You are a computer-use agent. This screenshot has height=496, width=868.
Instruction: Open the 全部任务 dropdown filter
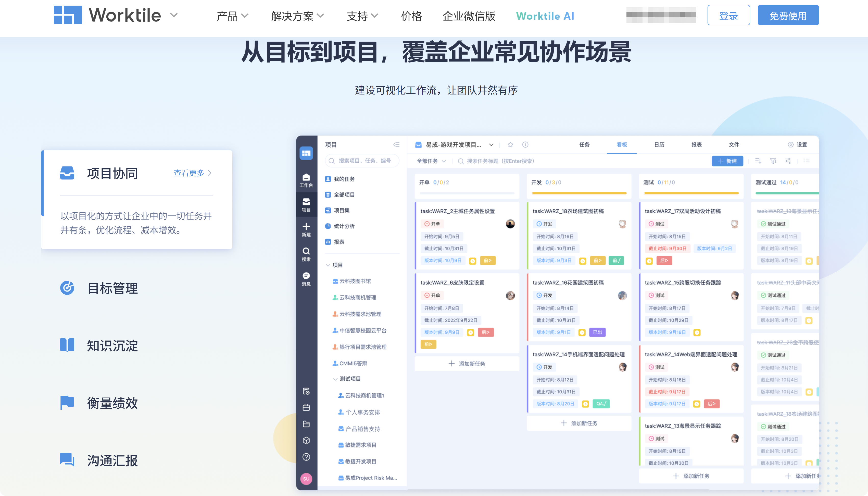pyautogui.click(x=431, y=161)
